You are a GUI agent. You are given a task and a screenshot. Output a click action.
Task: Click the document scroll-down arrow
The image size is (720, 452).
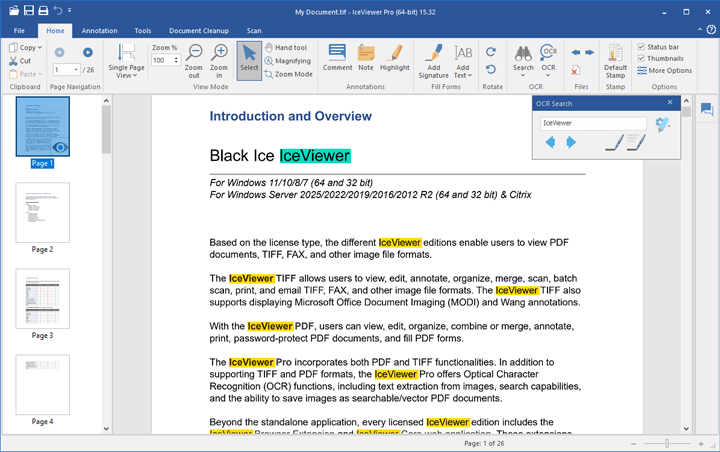coord(686,429)
